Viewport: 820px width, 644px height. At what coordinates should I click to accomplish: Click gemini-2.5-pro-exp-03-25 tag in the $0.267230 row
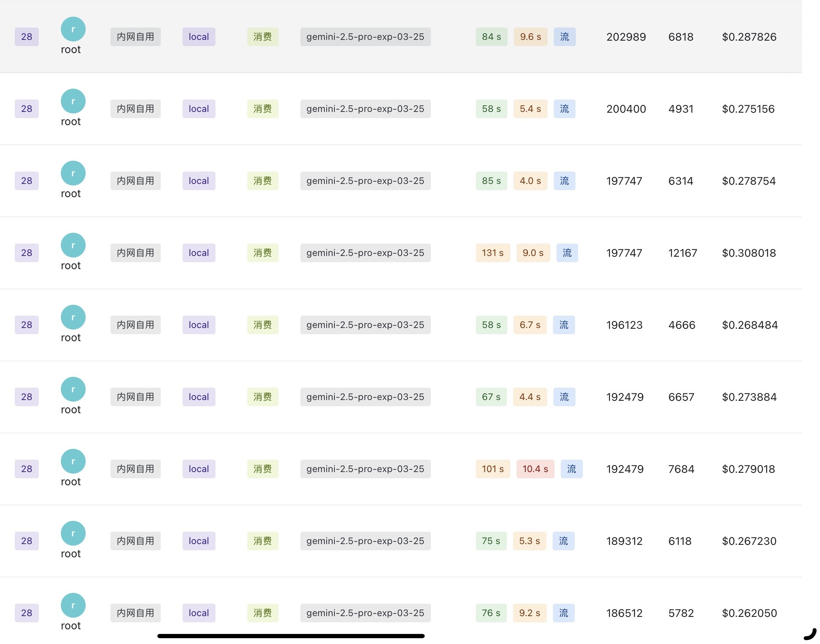click(365, 541)
